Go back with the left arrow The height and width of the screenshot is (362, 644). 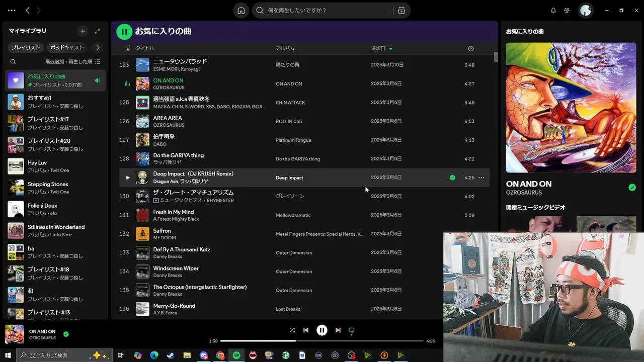tap(28, 11)
